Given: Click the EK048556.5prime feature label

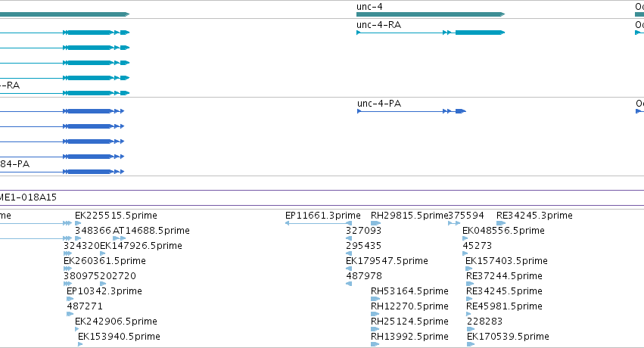Looking at the screenshot, I should (x=503, y=231).
